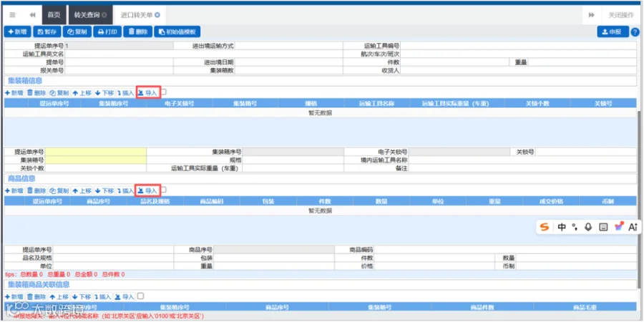Click the 航次/车次/班次 input field
This screenshot has height=322, width=644.
pos(519,54)
